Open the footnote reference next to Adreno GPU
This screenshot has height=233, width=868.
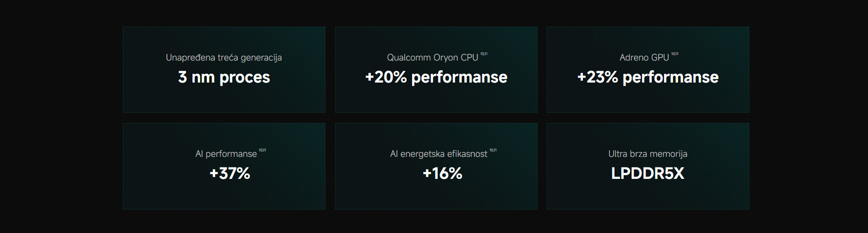[x=675, y=54]
